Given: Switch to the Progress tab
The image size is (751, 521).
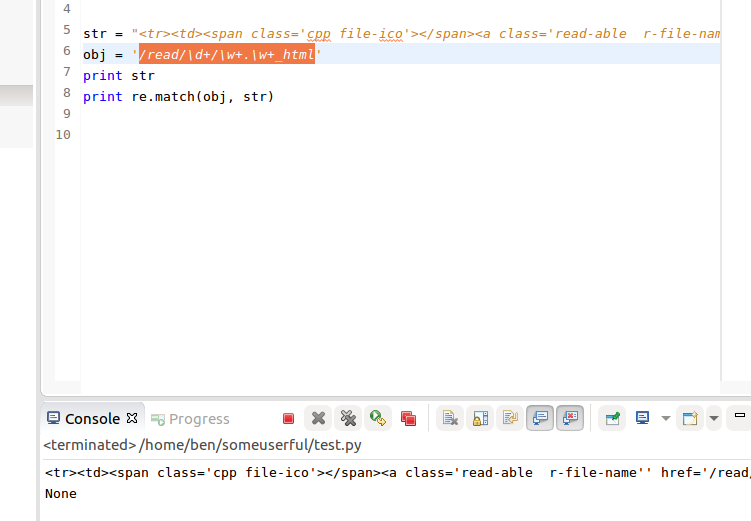Looking at the screenshot, I should click(190, 419).
